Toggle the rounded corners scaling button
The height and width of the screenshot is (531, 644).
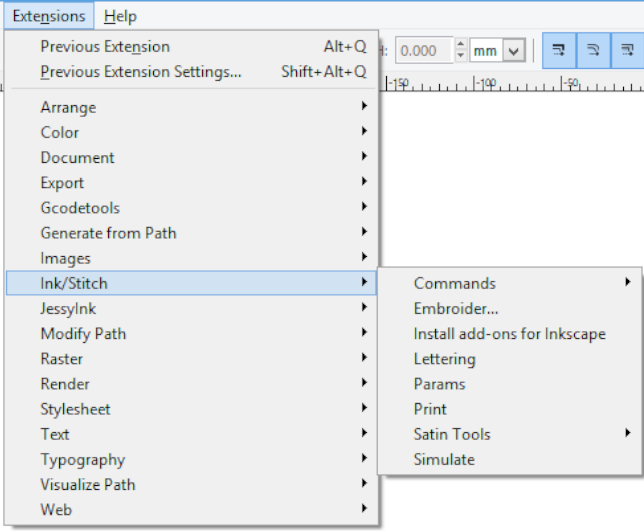tap(593, 50)
